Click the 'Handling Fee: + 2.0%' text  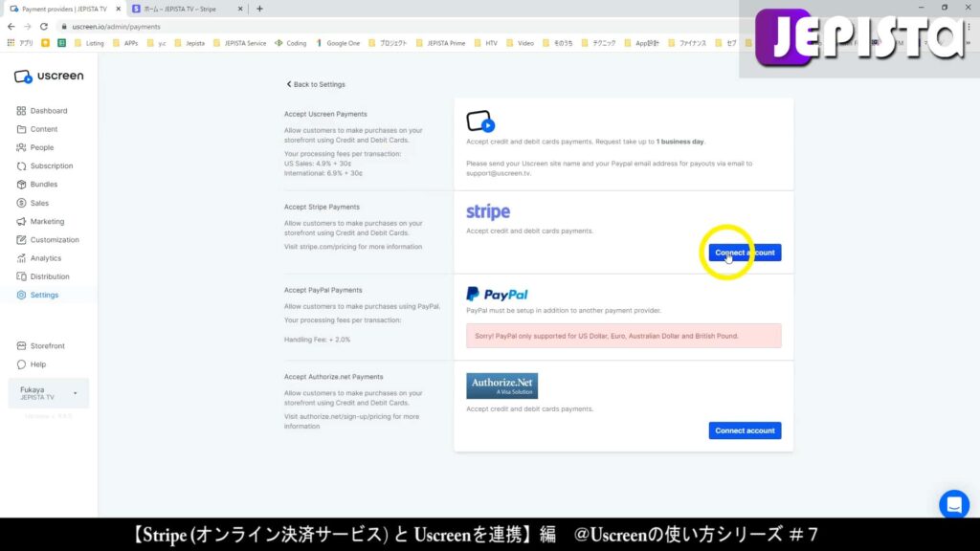coord(318,340)
